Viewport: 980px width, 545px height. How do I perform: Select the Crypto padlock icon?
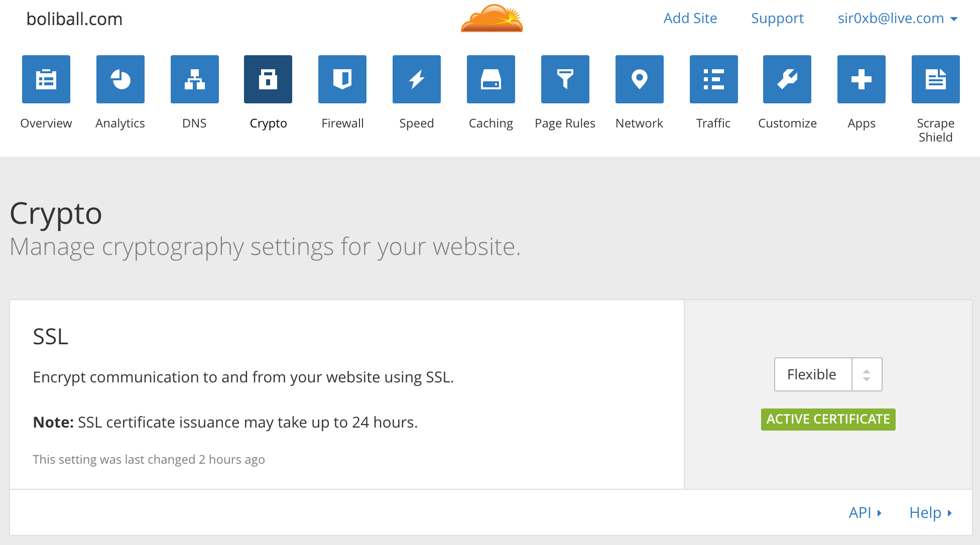pyautogui.click(x=268, y=79)
